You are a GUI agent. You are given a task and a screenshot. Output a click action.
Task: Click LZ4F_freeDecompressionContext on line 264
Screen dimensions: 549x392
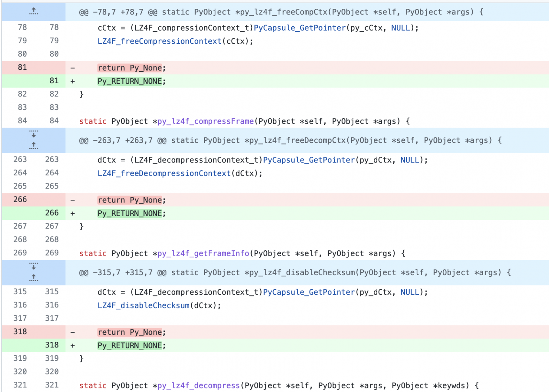(x=164, y=173)
